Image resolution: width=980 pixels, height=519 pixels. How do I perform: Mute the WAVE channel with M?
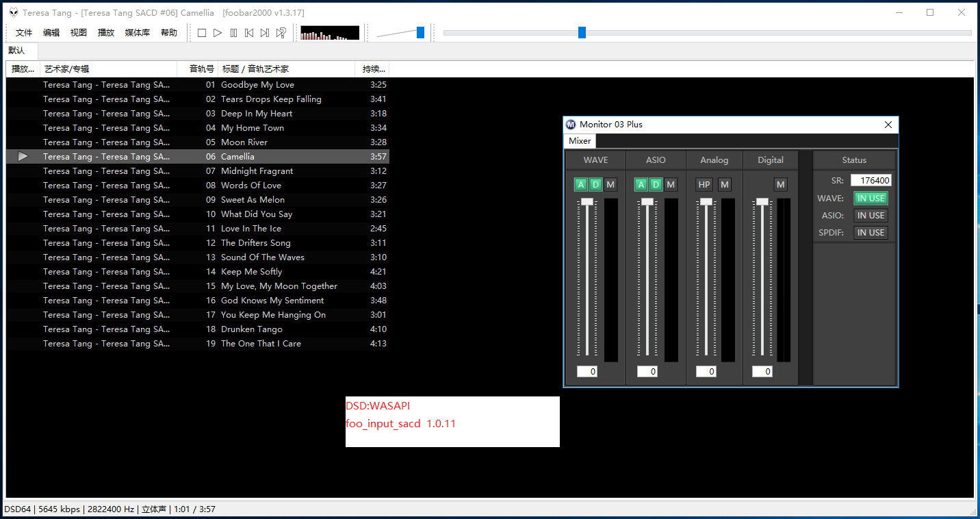coord(610,184)
